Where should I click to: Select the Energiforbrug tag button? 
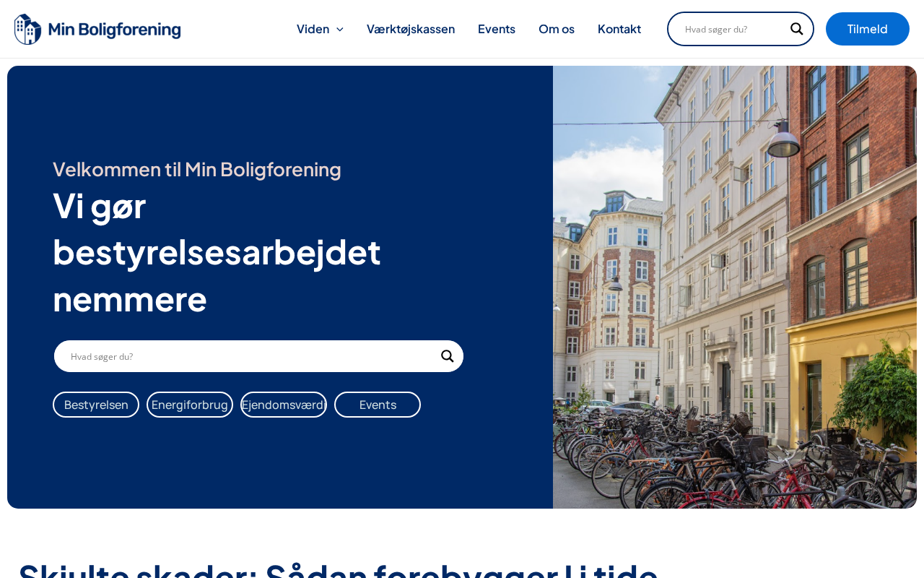click(190, 405)
